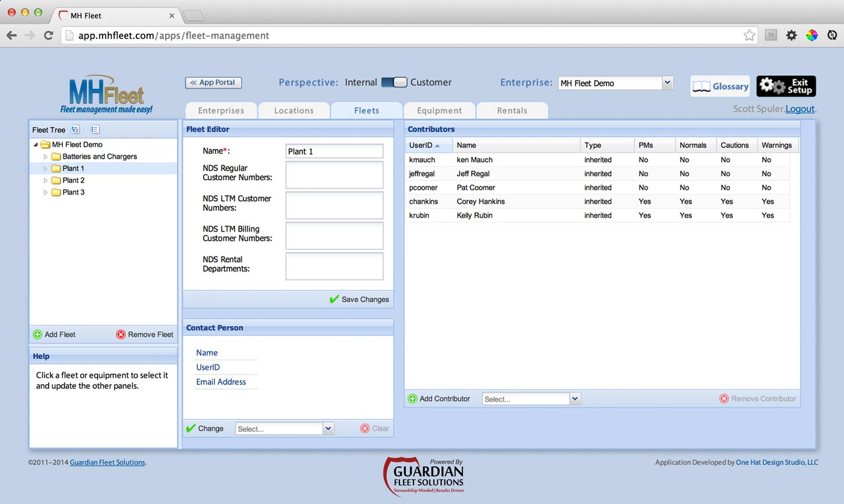The width and height of the screenshot is (844, 504).
Task: Click the NDS Rental Departments text box
Action: click(334, 266)
